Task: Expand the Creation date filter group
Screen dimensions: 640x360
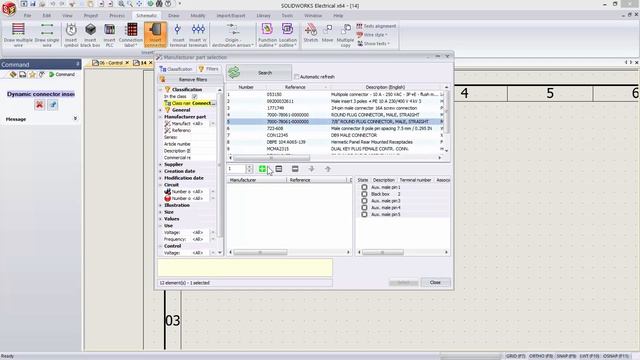Action: 160,171
